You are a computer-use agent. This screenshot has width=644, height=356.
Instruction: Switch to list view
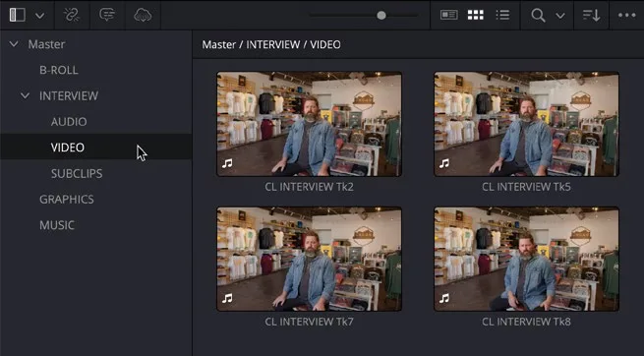coord(502,15)
